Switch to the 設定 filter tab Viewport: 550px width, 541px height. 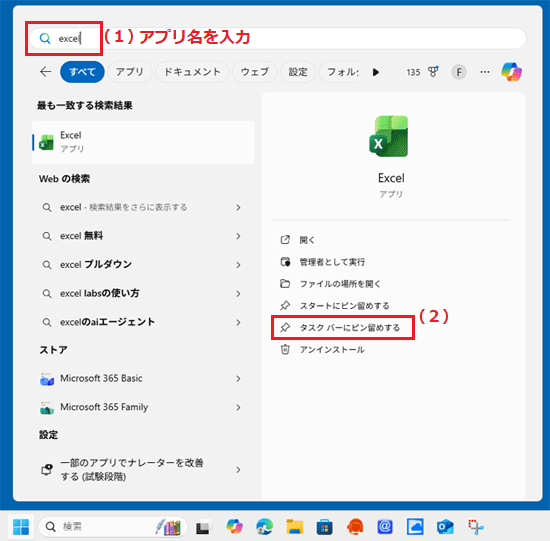click(298, 72)
